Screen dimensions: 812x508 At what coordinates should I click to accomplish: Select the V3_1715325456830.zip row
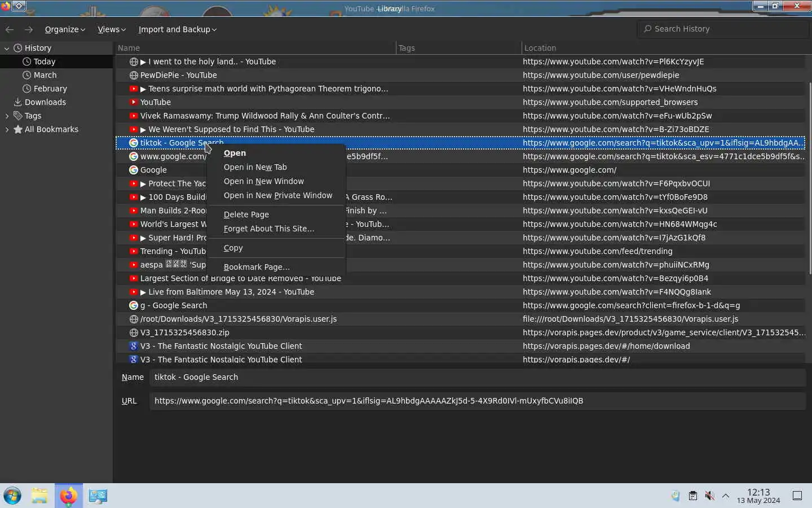point(460,332)
